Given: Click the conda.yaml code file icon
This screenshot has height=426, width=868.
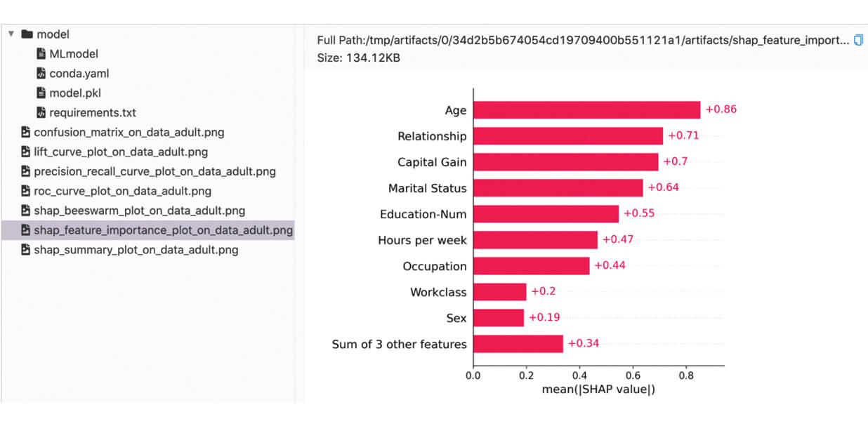Looking at the screenshot, I should pos(41,73).
